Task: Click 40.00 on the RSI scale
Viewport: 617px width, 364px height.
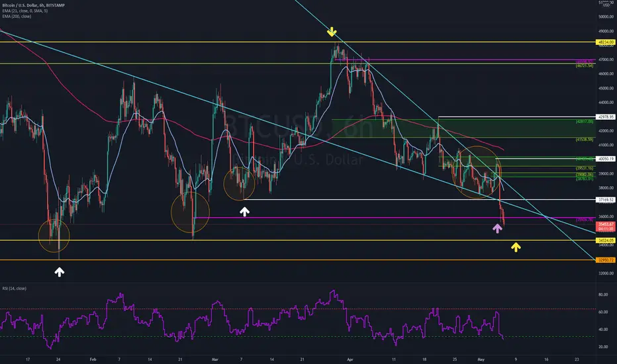Action: [x=603, y=330]
